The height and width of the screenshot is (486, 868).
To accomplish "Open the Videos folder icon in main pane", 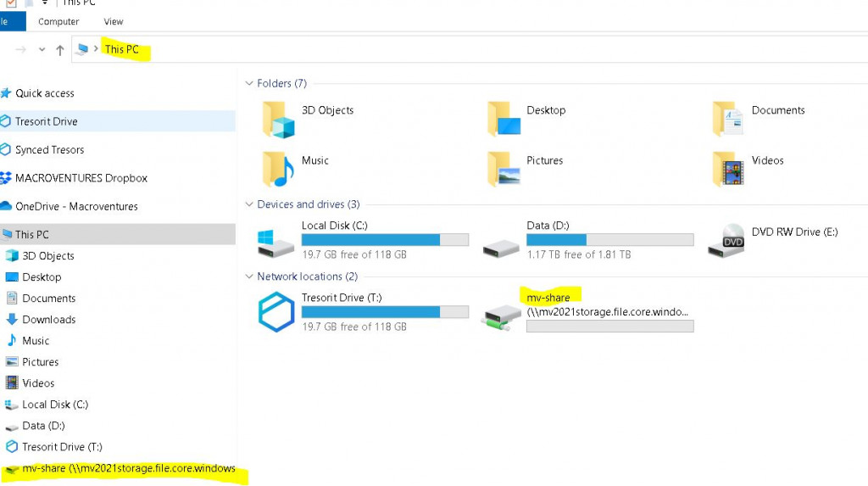I will tap(728, 169).
